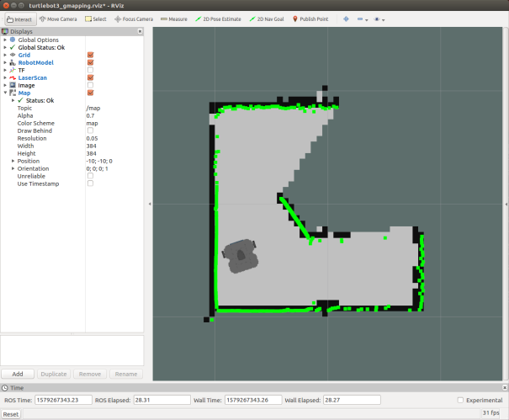509x420 pixels.
Task: Expand the RobotModel display entry
Action: 4,62
